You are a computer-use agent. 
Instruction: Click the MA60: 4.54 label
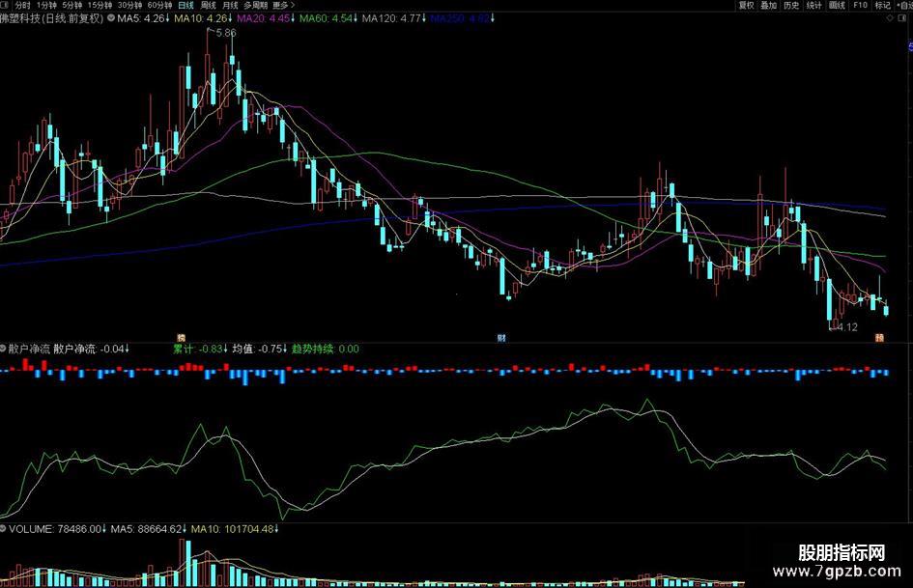(x=328, y=18)
